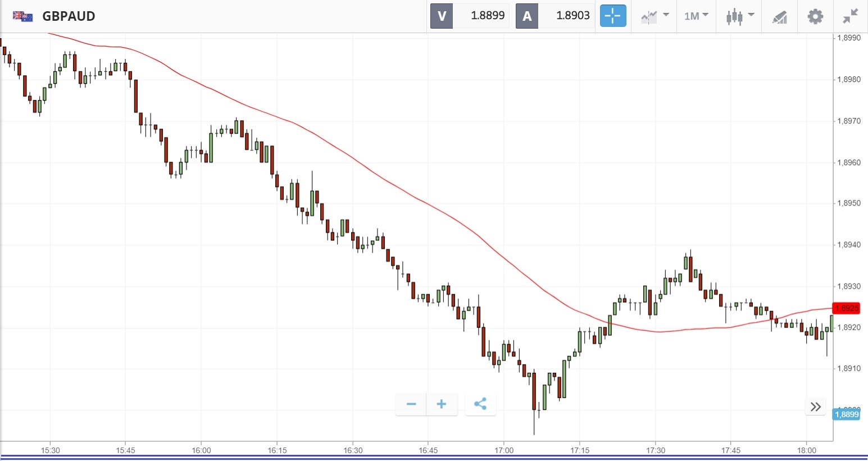
Task: Click the 1,8940 price axis label
Action: coord(849,245)
